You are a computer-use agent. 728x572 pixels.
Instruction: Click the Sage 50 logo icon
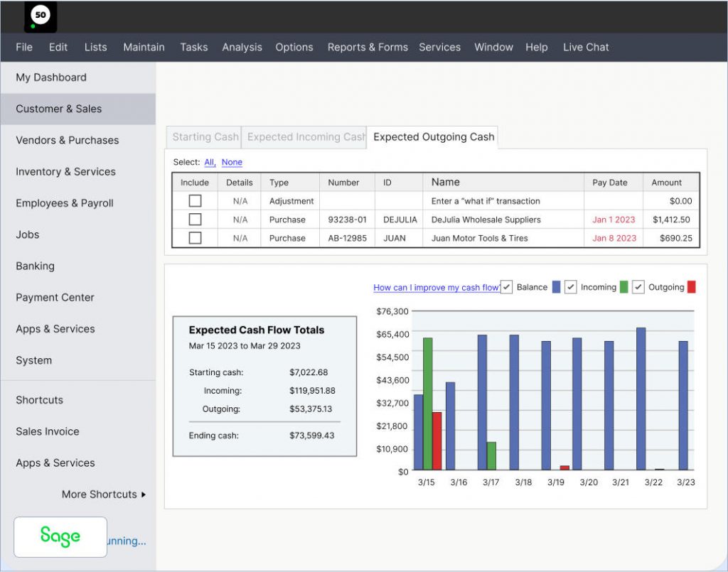pos(41,16)
